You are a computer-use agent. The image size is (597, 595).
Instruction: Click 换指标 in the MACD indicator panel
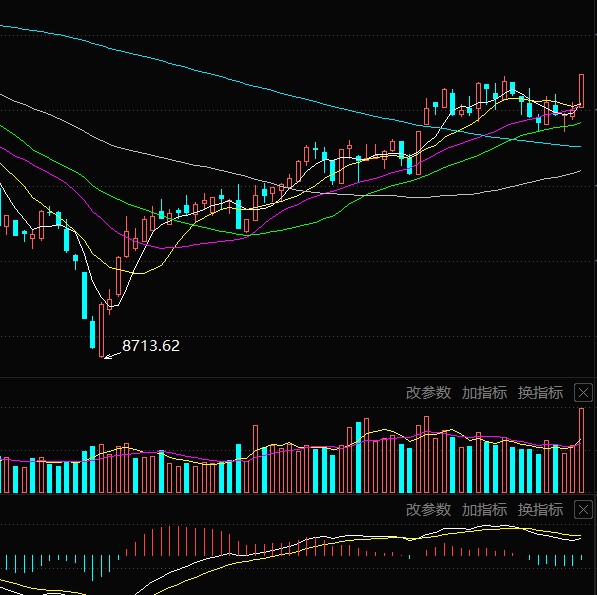[x=540, y=509]
